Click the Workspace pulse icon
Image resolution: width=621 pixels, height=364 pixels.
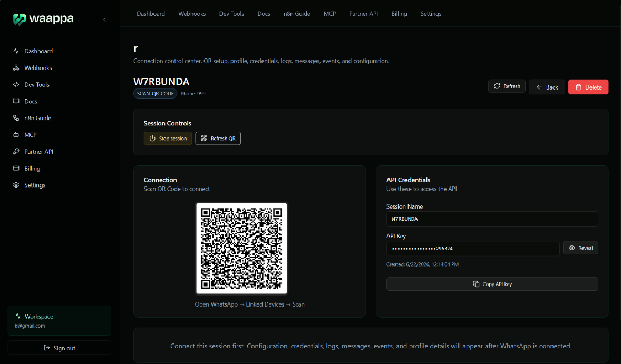(18, 316)
